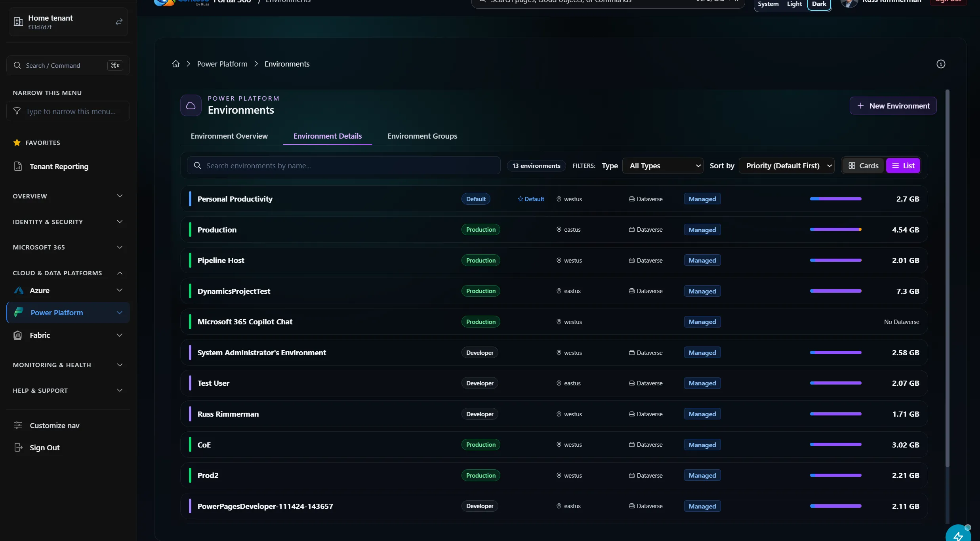Expand Identity & Security section

(68, 222)
